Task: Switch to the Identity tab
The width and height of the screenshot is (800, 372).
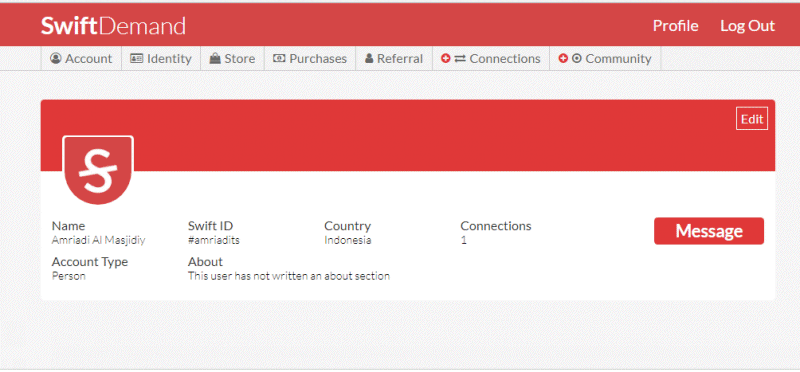Action: coord(161,59)
